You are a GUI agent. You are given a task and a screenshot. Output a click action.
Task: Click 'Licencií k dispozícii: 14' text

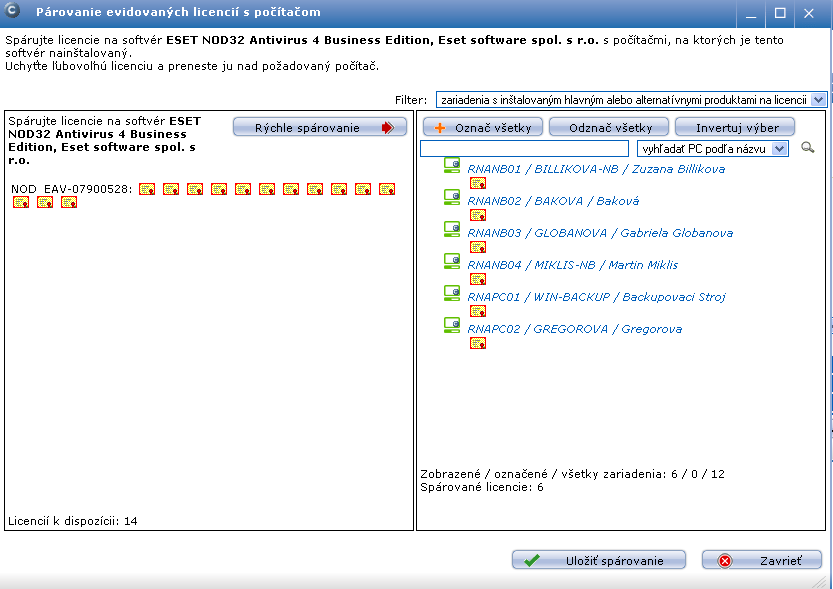[x=73, y=521]
